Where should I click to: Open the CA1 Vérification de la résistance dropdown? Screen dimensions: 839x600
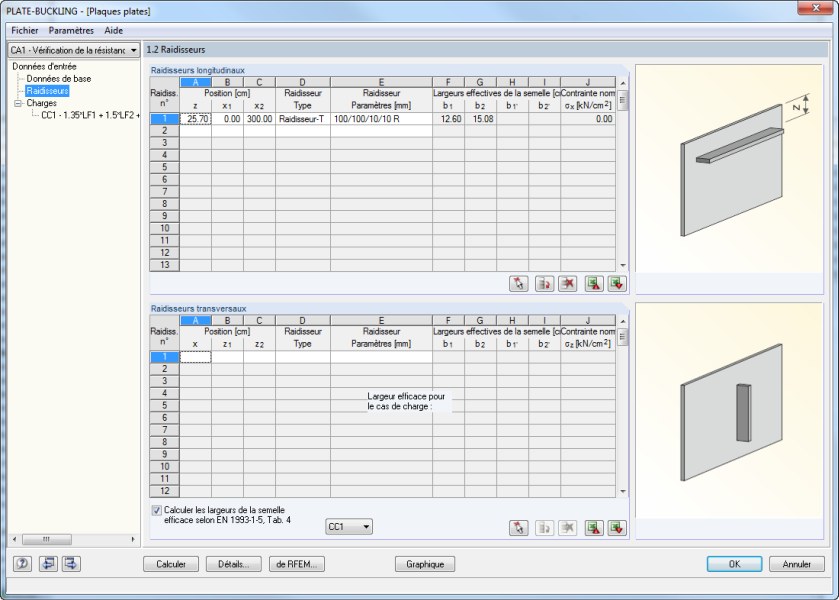[x=74, y=50]
